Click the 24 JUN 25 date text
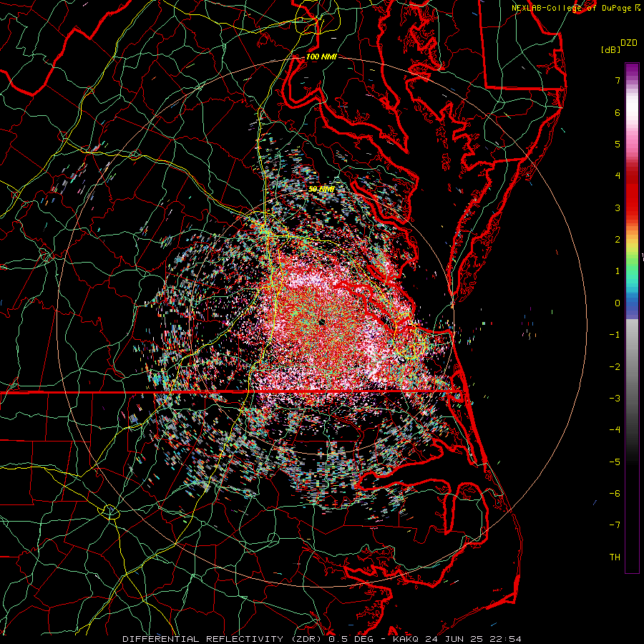Screen dimensions: 644x644 (455, 639)
